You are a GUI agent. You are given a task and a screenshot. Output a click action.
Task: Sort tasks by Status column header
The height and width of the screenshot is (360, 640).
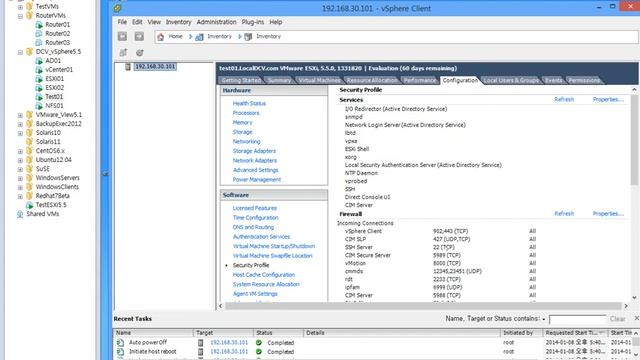tap(278, 333)
